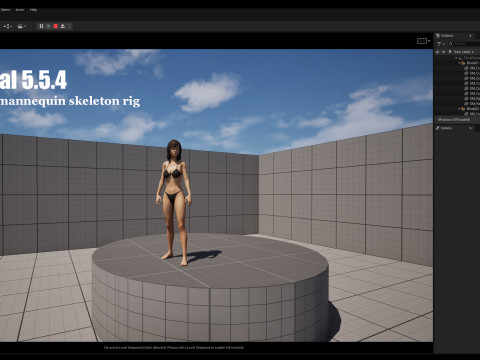
Task: Pause the play-in-editor simulation
Action: pos(41,26)
